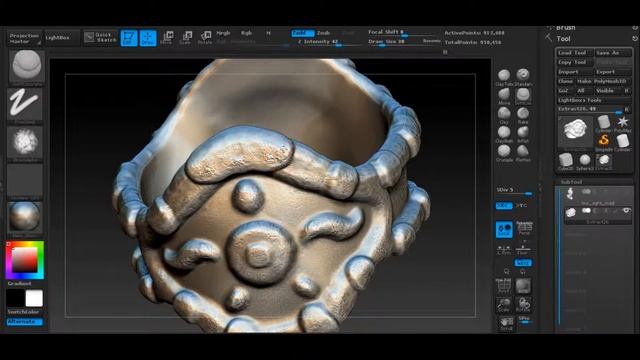640x360 pixels.
Task: Open the empty texture slot
Action: click(x=25, y=181)
